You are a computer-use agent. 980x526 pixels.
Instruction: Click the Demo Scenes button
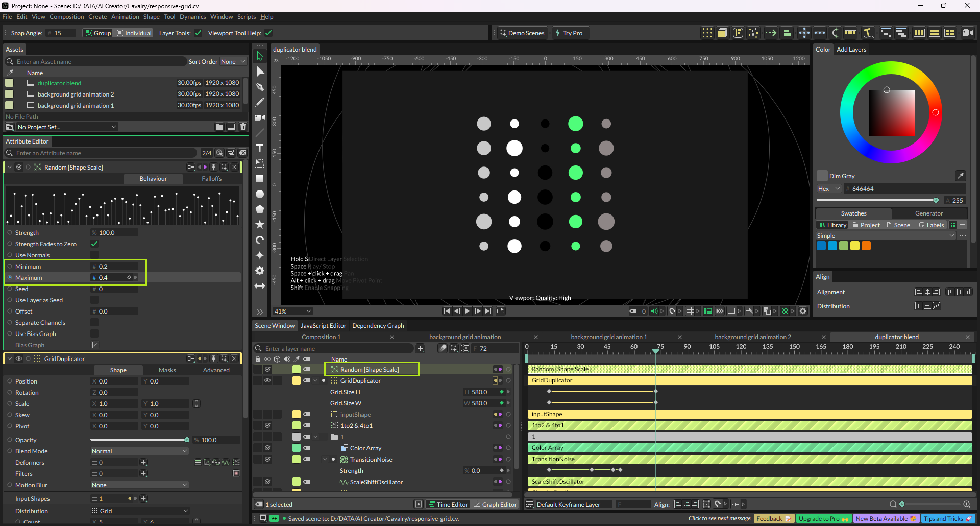522,33
